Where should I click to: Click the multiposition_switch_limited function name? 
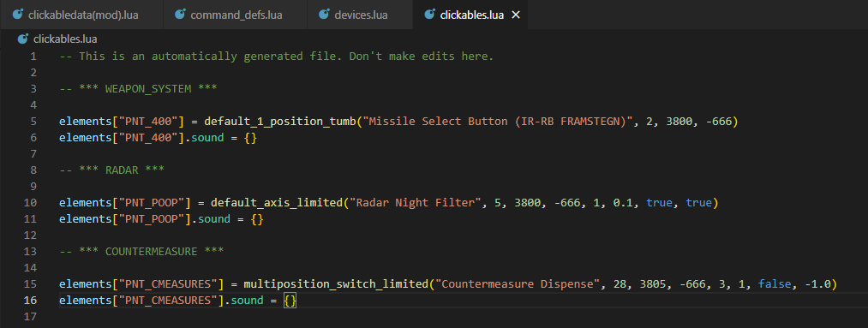[336, 284]
